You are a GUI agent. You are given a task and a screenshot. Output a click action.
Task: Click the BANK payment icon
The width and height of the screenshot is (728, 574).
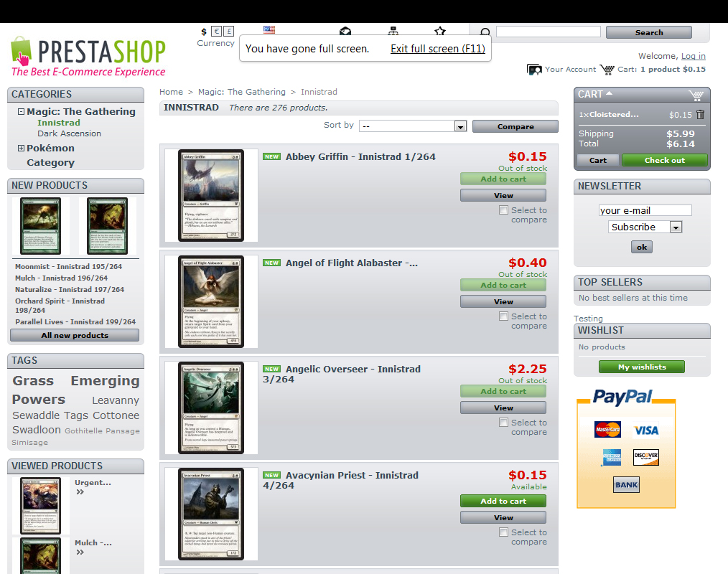coord(626,484)
